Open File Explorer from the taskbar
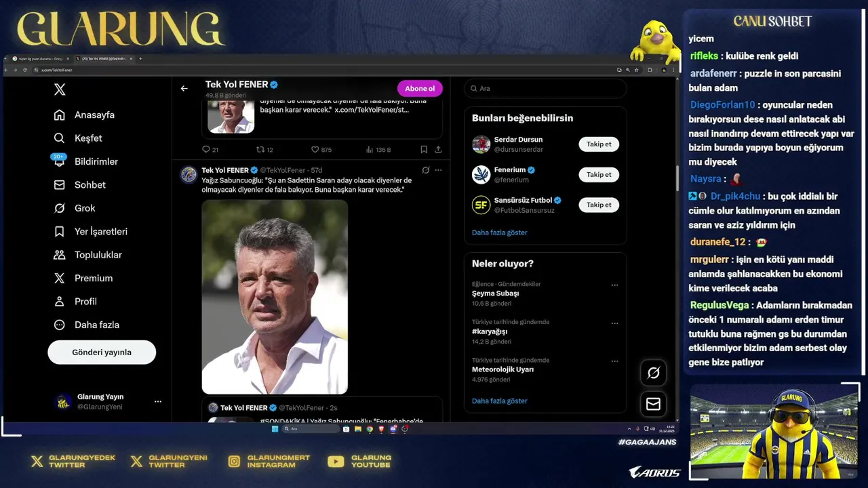 click(358, 428)
